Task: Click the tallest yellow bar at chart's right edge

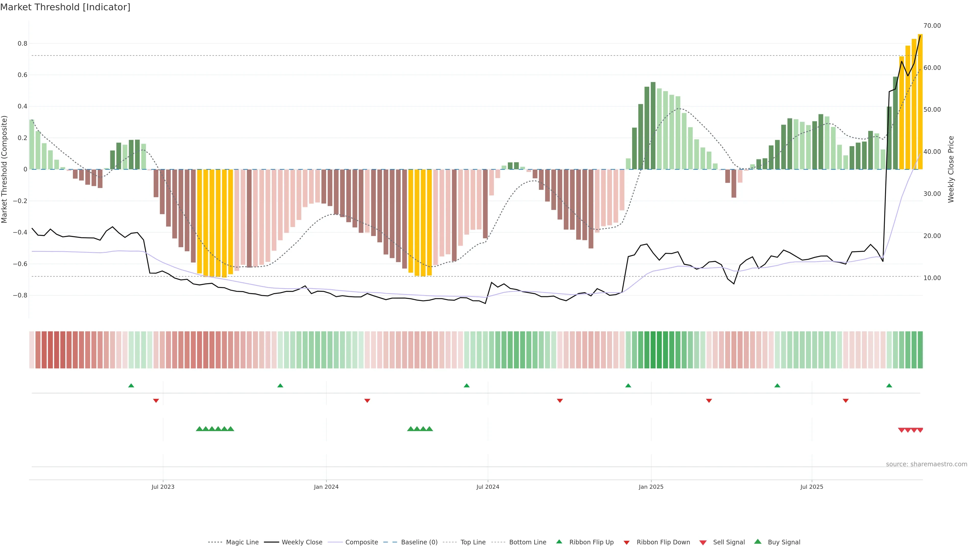Action: [920, 102]
